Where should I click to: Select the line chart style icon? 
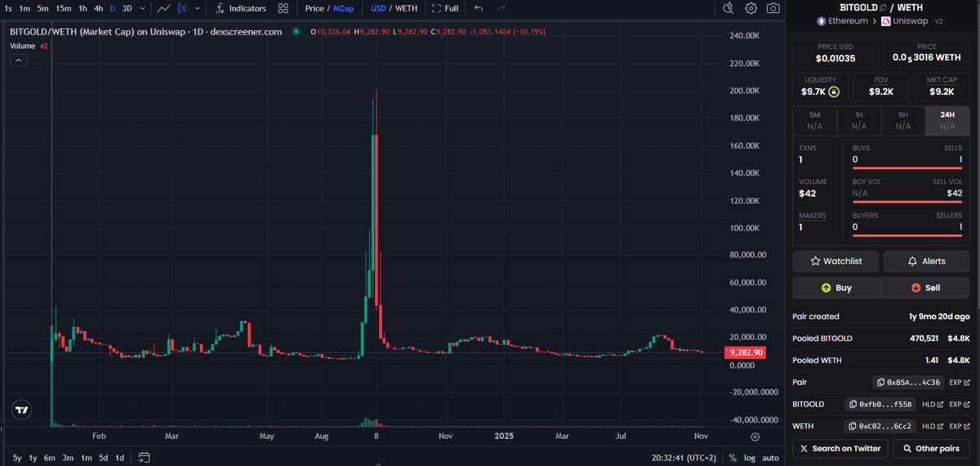pyautogui.click(x=164, y=8)
